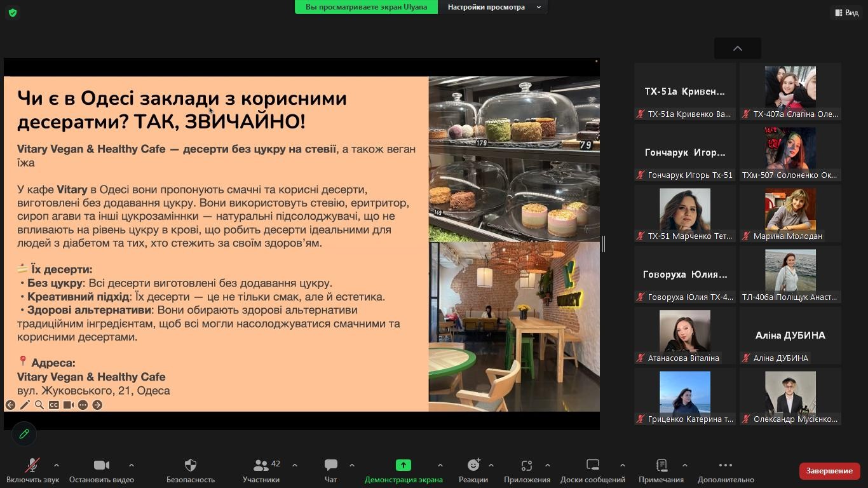Open the Participants panel

click(x=261, y=466)
